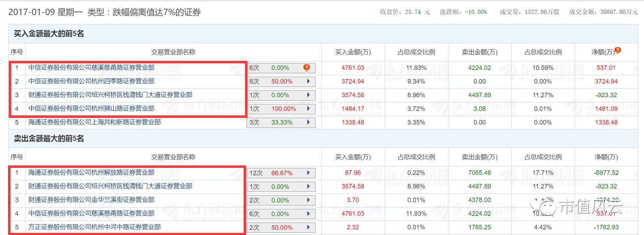
Task: Open 中信证券杭州四季路证券营业部 link
Action: click(91, 81)
